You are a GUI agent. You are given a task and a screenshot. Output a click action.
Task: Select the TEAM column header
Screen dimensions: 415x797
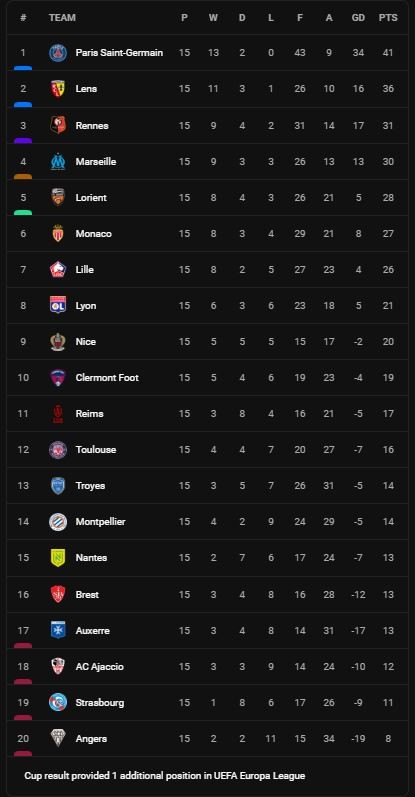point(62,18)
